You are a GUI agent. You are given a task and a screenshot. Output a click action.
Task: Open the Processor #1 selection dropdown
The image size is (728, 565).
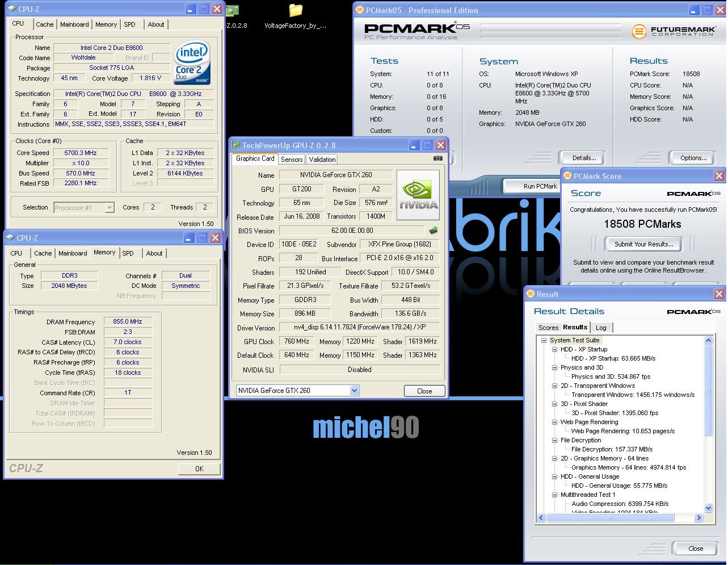tap(110, 208)
